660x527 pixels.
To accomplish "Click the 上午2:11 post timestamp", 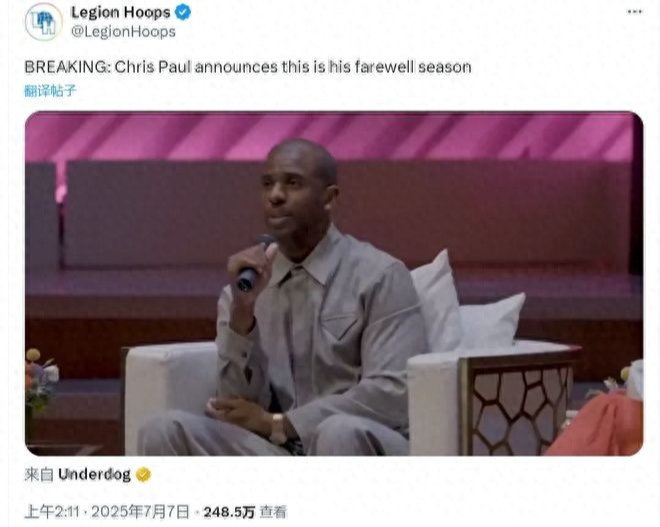I will 52,512.
